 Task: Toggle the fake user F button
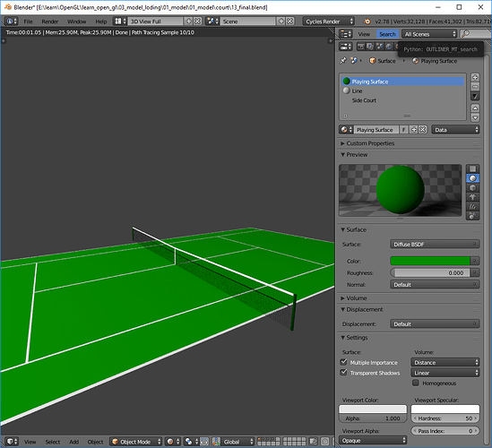click(x=403, y=130)
